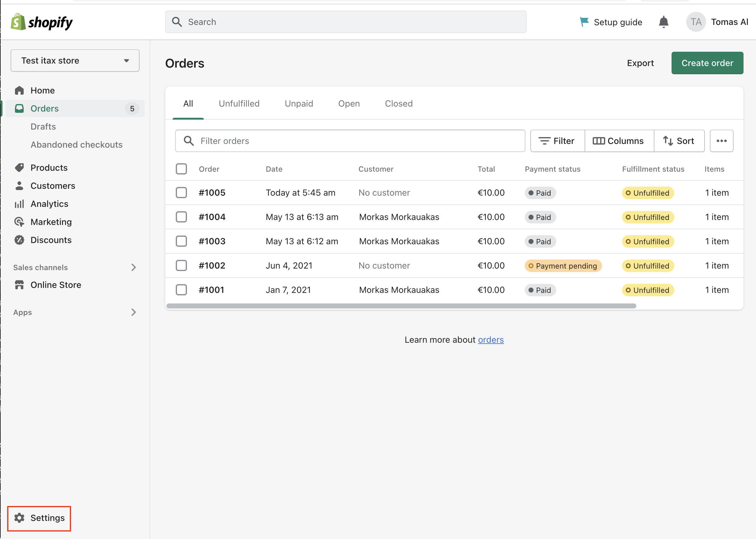Open Settings via the gear icon
This screenshot has height=539, width=756.
pos(19,518)
